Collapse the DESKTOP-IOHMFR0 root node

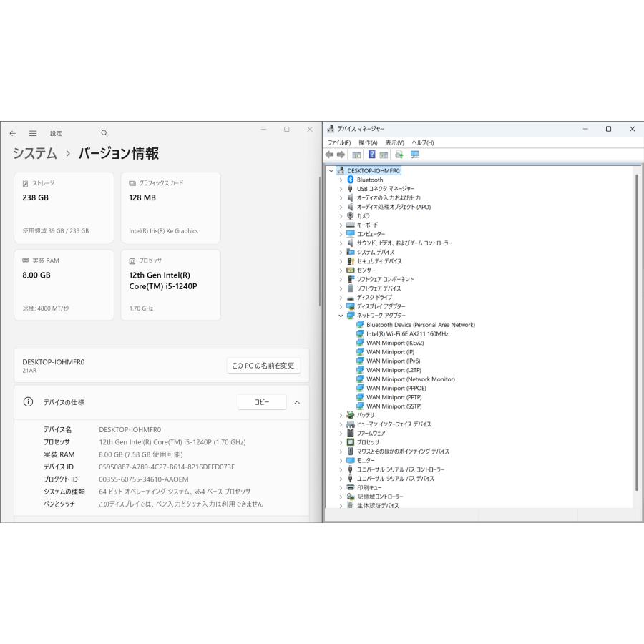[331, 170]
